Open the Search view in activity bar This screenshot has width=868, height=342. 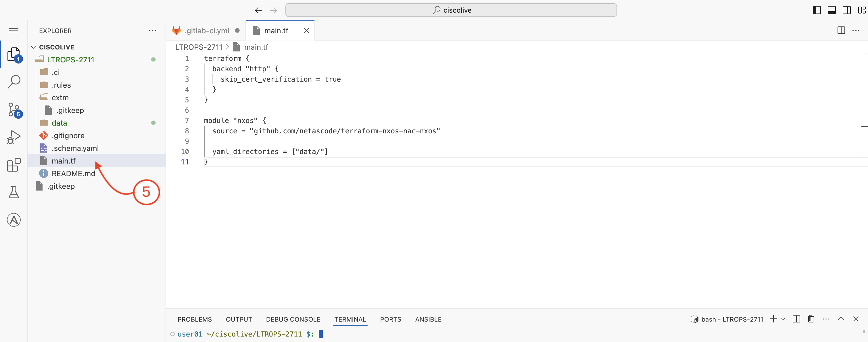14,82
